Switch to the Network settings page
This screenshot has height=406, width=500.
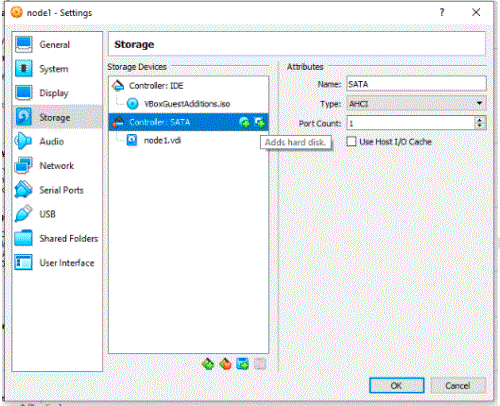click(57, 166)
